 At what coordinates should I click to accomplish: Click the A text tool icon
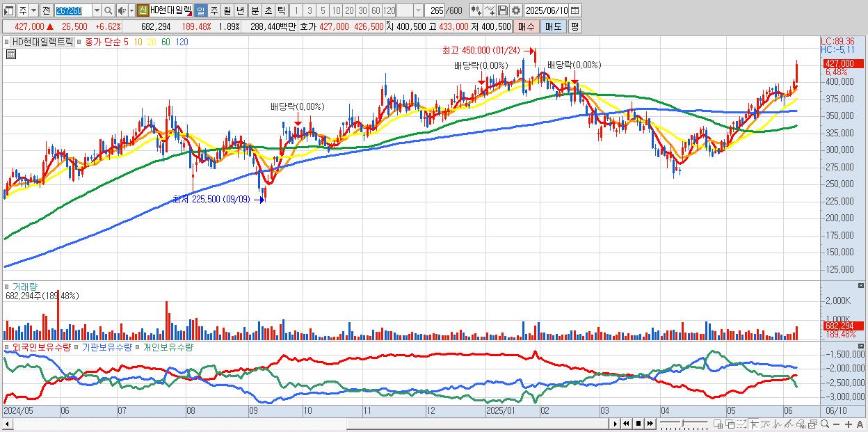(860, 424)
